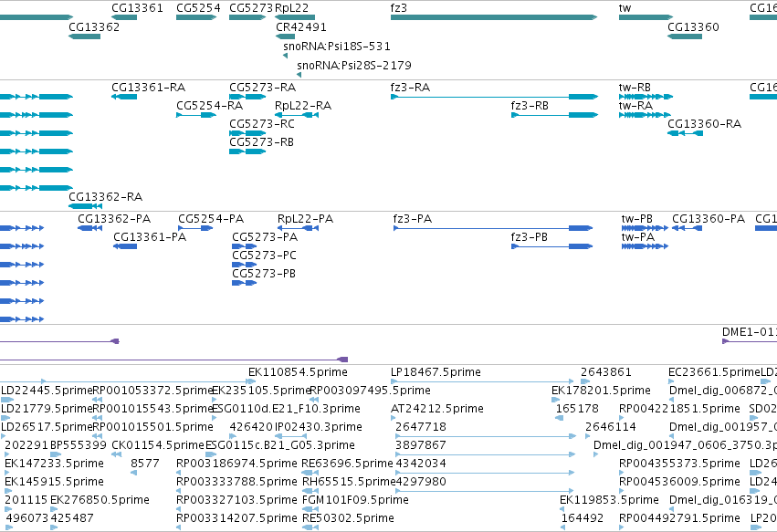Select the FGM101F09.5prime EST label

point(355,500)
